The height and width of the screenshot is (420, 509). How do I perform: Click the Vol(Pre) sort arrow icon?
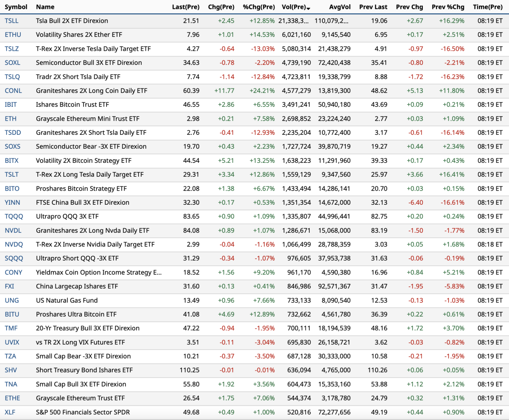[308, 8]
